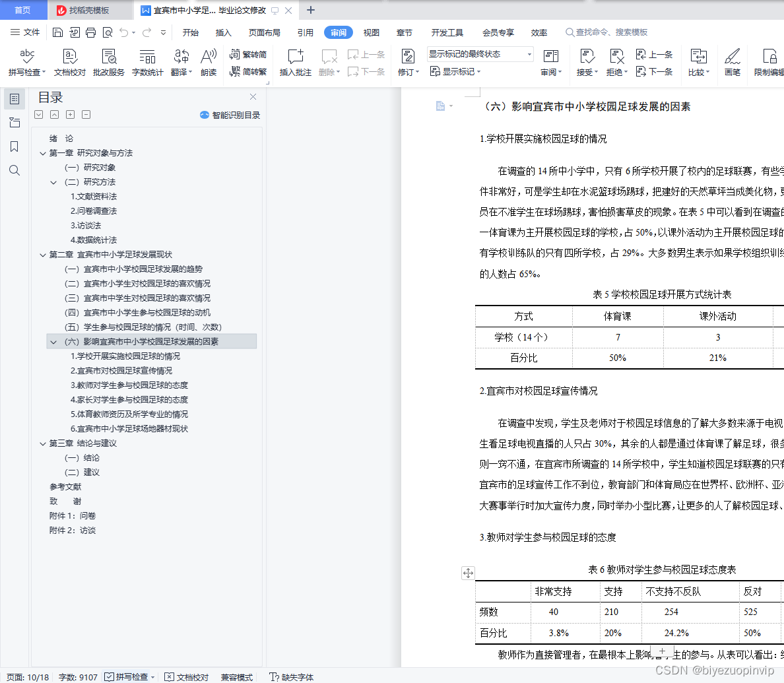
Task: Click the Redo arrow
Action: click(x=147, y=32)
